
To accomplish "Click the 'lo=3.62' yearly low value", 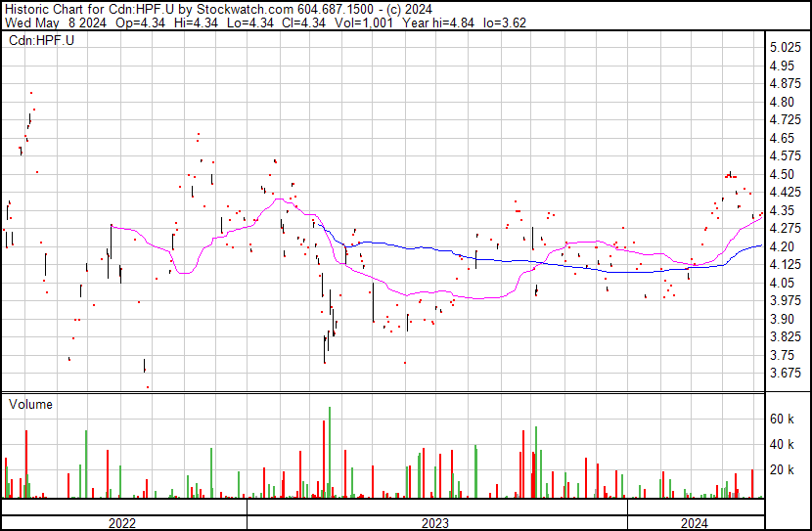I will point(505,22).
